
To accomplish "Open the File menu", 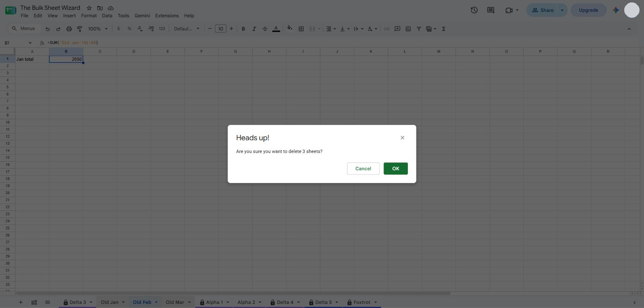I will (x=25, y=16).
